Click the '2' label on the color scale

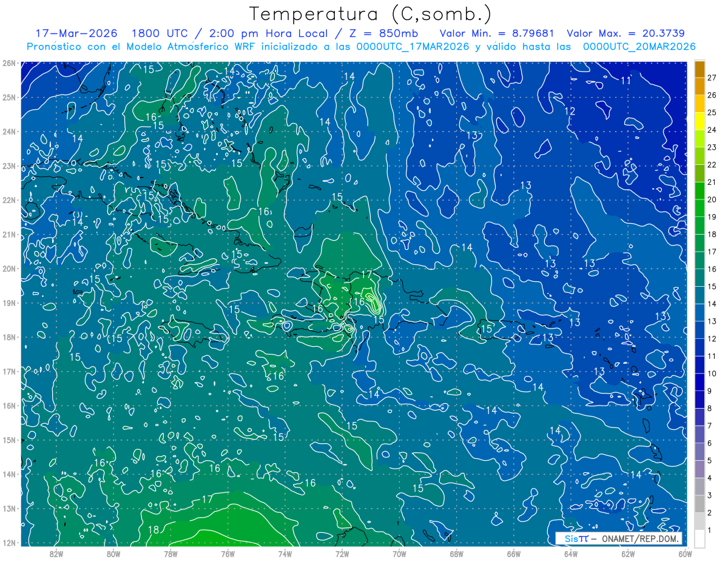[x=709, y=513]
